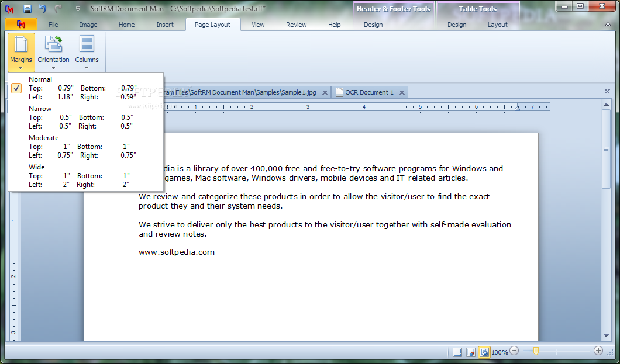Image resolution: width=620 pixels, height=364 pixels.
Task: Open the orange DM application menu button
Action: [22, 24]
